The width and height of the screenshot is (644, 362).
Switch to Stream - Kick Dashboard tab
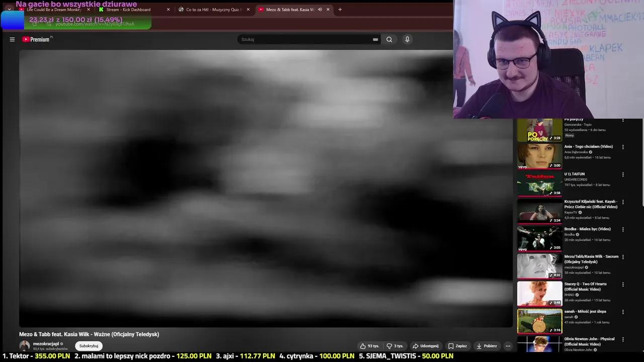pyautogui.click(x=133, y=10)
